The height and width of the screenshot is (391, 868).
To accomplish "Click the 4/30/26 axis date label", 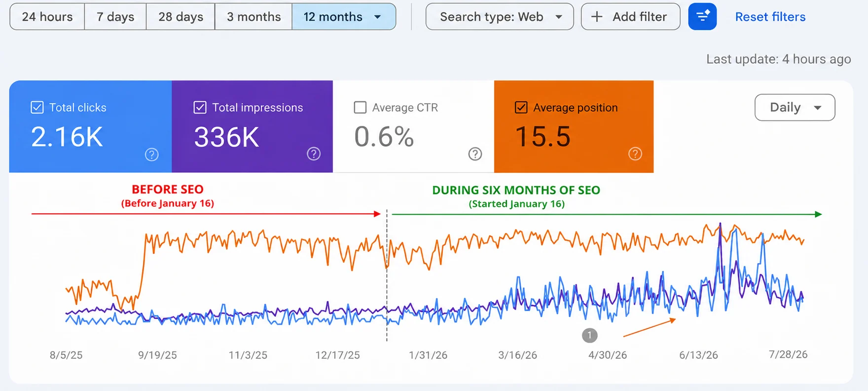I will pos(608,355).
